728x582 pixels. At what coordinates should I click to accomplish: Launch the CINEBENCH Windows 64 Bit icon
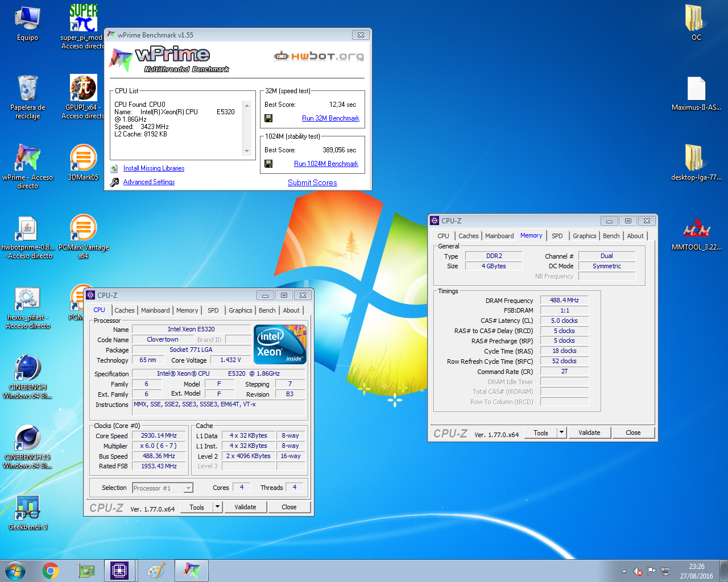pos(27,377)
